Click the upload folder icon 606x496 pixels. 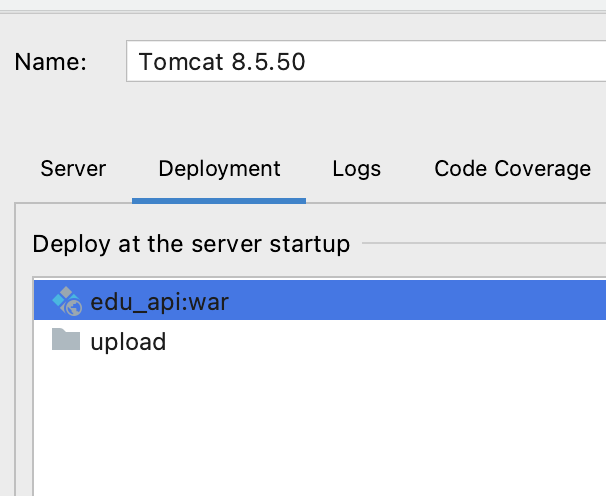66,339
